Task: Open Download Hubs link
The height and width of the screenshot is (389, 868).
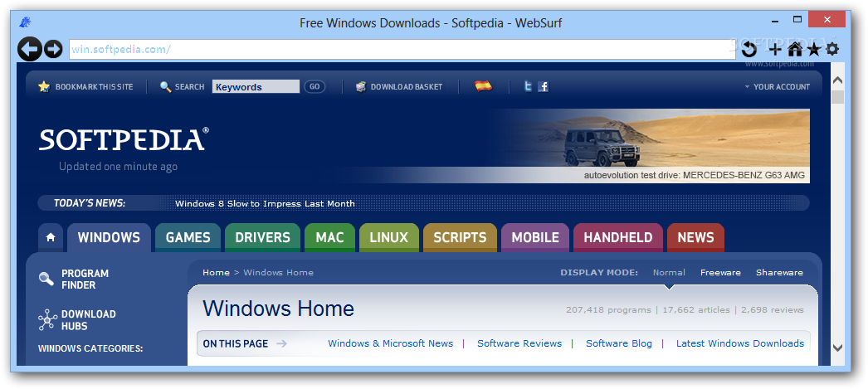Action: 89,320
